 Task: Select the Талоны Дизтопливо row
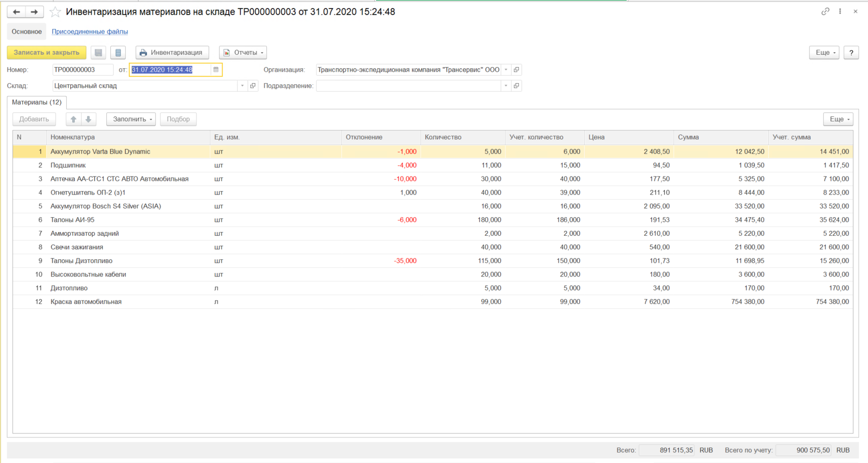click(x=433, y=261)
